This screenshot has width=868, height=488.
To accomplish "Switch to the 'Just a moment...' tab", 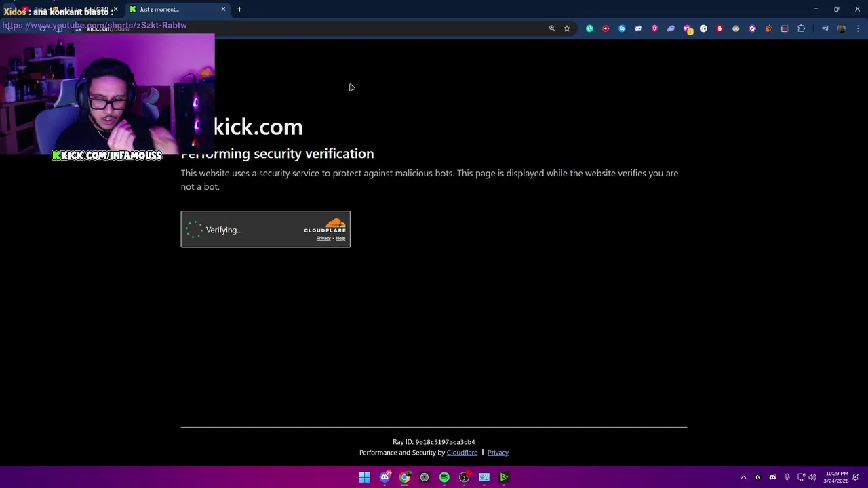I will (178, 9).
